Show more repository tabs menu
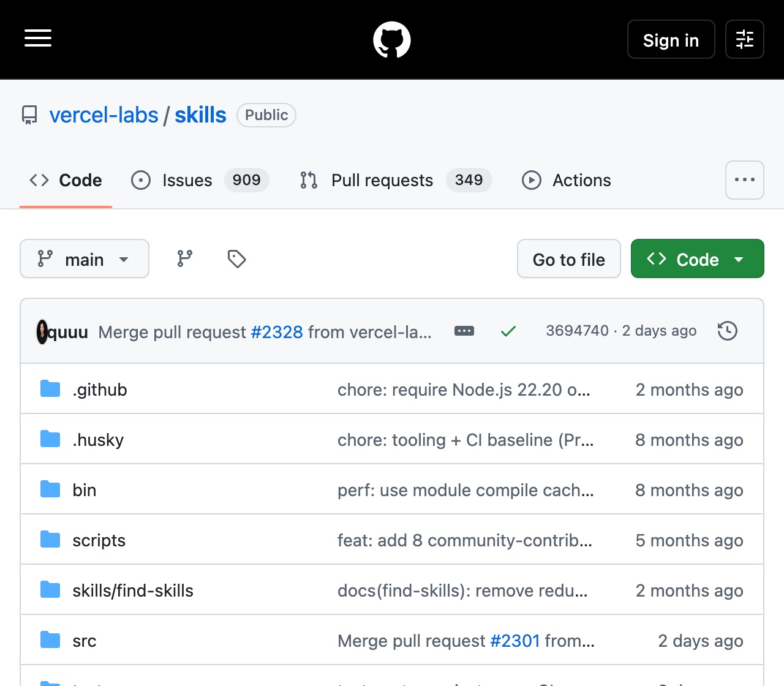The height and width of the screenshot is (686, 784). coord(745,180)
